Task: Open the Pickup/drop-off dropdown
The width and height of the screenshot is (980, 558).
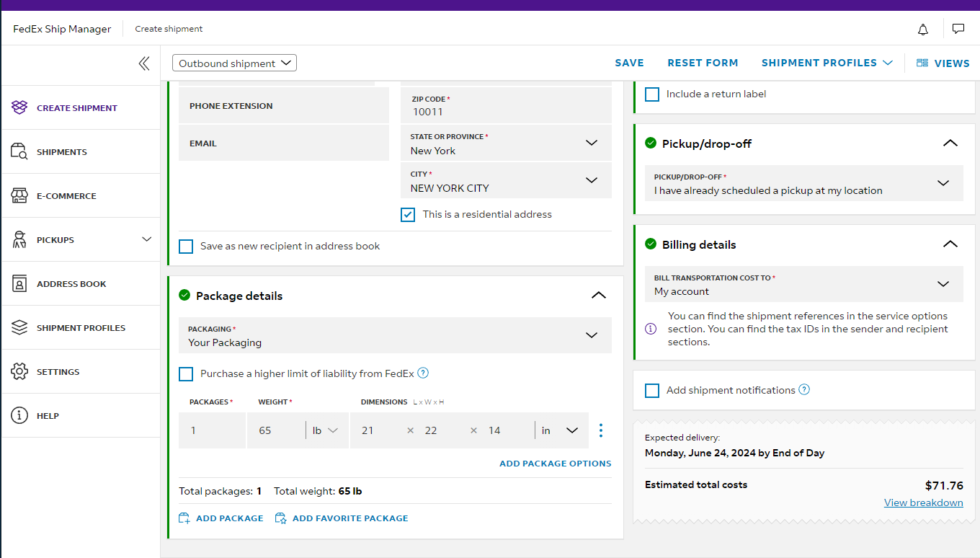Action: (803, 184)
